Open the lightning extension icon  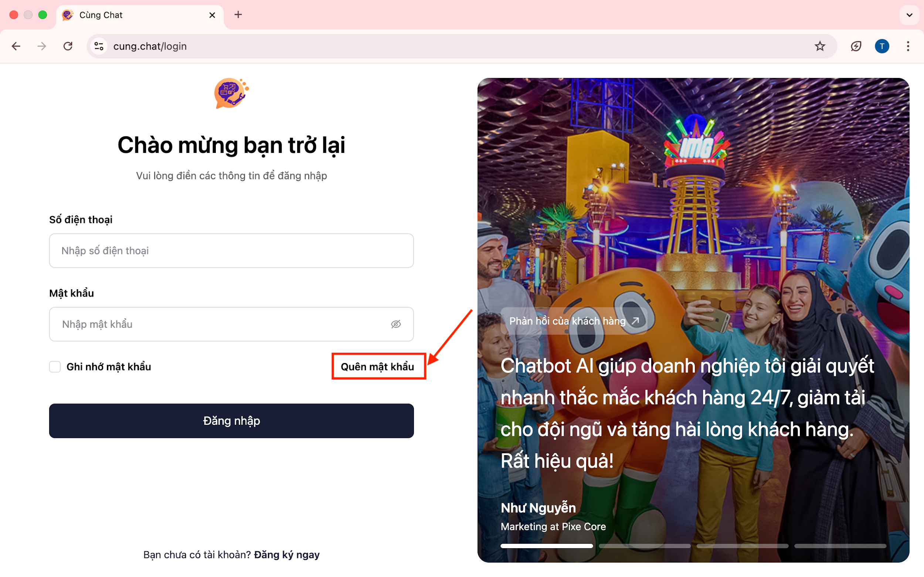point(856,46)
